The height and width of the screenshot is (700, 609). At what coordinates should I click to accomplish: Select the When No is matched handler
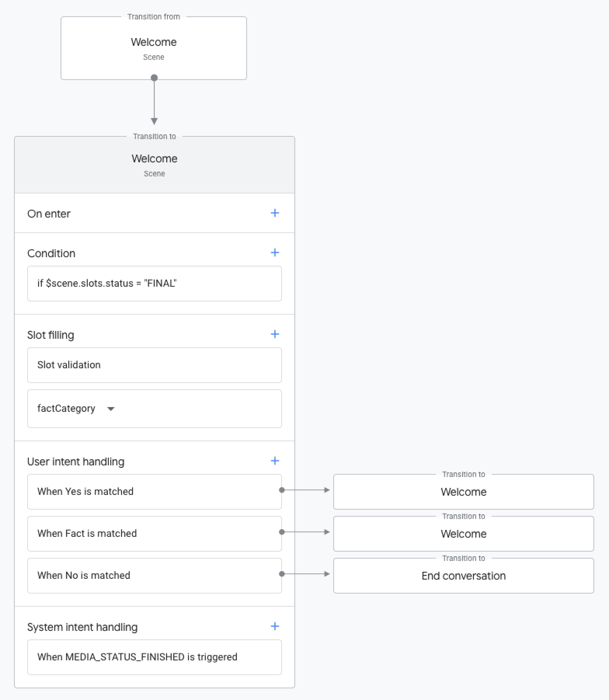click(x=154, y=575)
